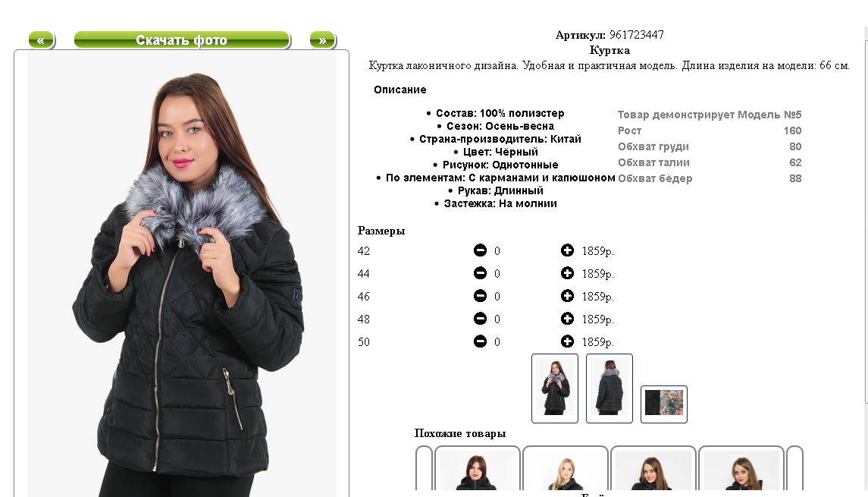Open first similar product in Похожие товары
The height and width of the screenshot is (497, 868).
click(x=477, y=468)
